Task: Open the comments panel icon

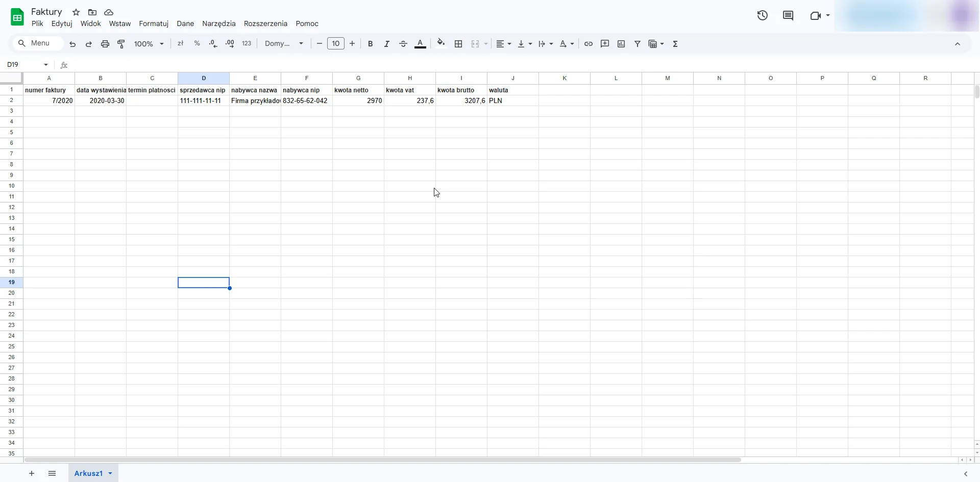Action: point(788,15)
